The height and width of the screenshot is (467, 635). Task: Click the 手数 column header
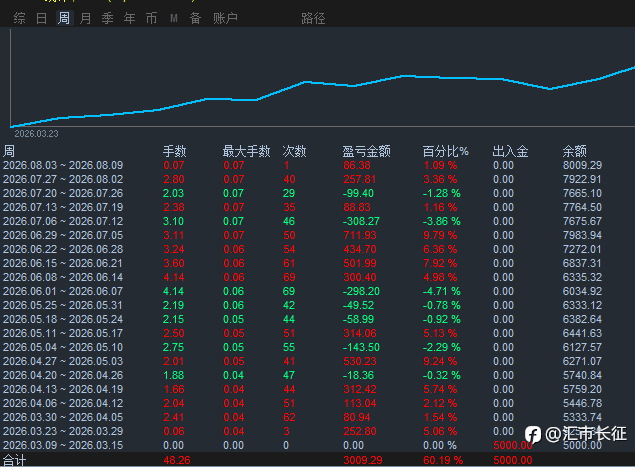click(175, 151)
